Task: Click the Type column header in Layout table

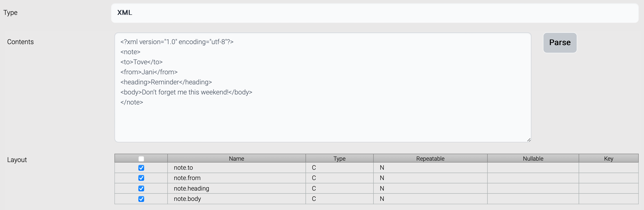Action: pos(339,158)
